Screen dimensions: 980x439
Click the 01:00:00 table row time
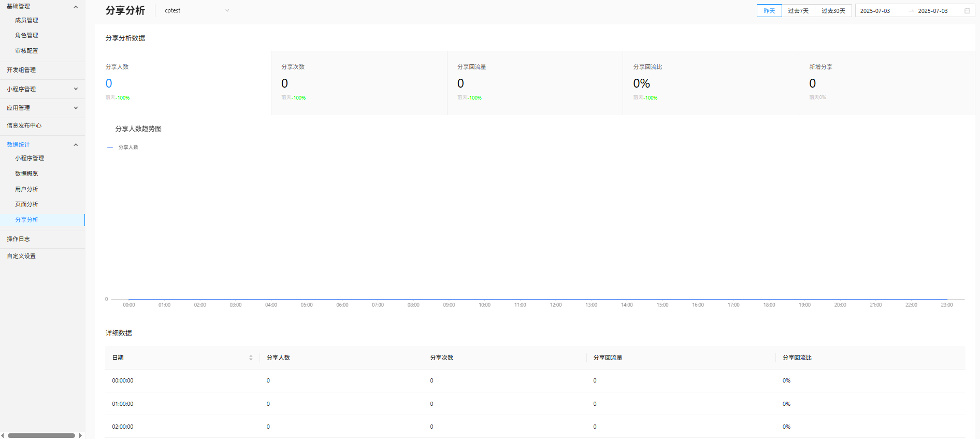(123, 404)
